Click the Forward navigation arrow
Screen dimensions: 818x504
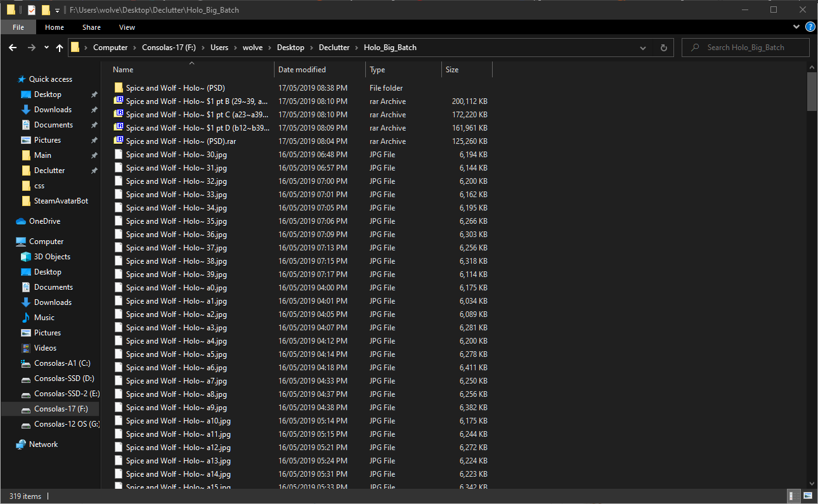point(31,48)
